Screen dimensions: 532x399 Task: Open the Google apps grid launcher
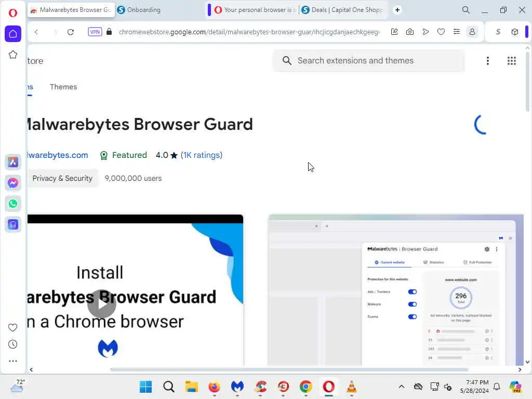pyautogui.click(x=511, y=61)
